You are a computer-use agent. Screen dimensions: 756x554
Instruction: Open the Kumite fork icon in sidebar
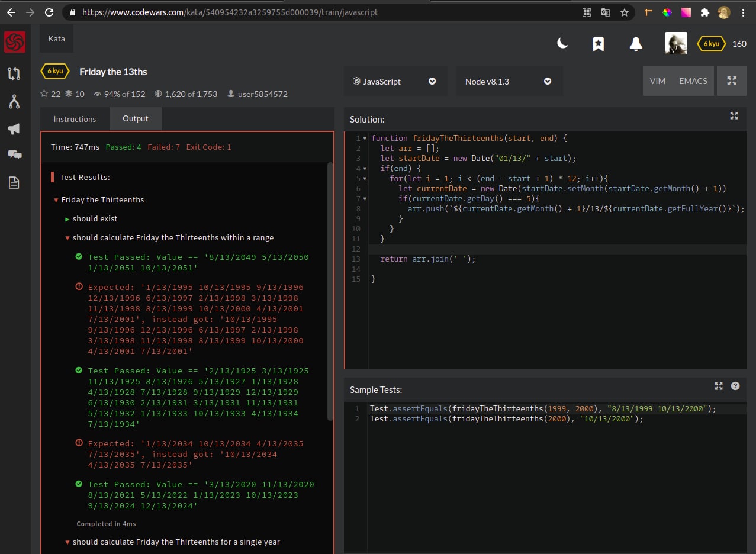click(x=14, y=102)
